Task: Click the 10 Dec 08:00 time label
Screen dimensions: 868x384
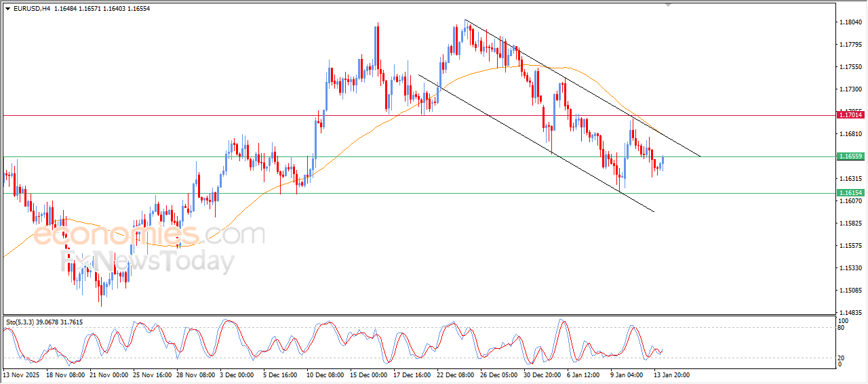Action: [x=325, y=375]
